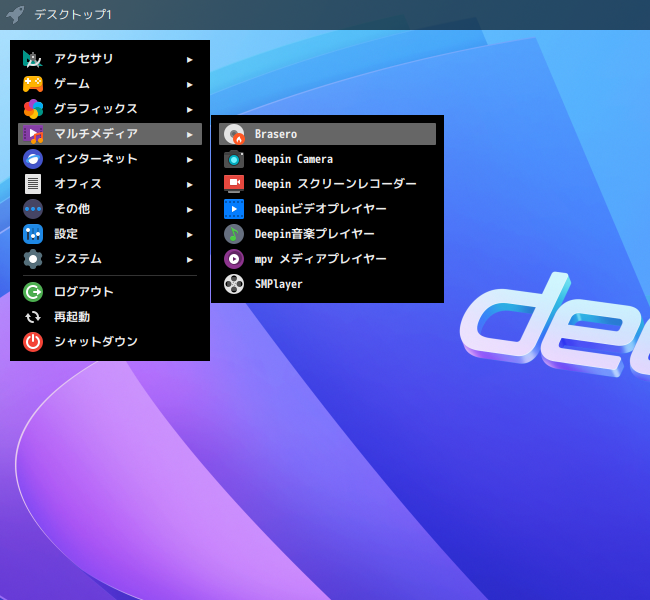Expand the グラフィックス submenu arrow
This screenshot has height=600, width=650.
pyautogui.click(x=190, y=109)
